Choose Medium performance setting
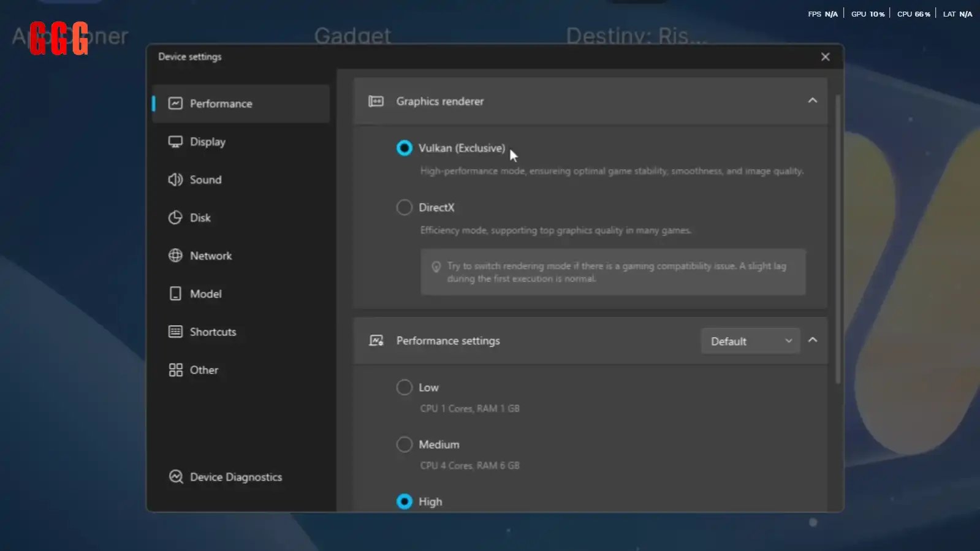Image resolution: width=980 pixels, height=551 pixels. pos(405,444)
